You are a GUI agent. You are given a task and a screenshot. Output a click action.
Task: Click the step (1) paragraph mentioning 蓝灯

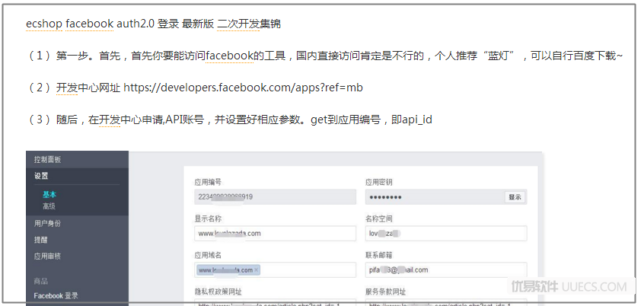(x=324, y=56)
